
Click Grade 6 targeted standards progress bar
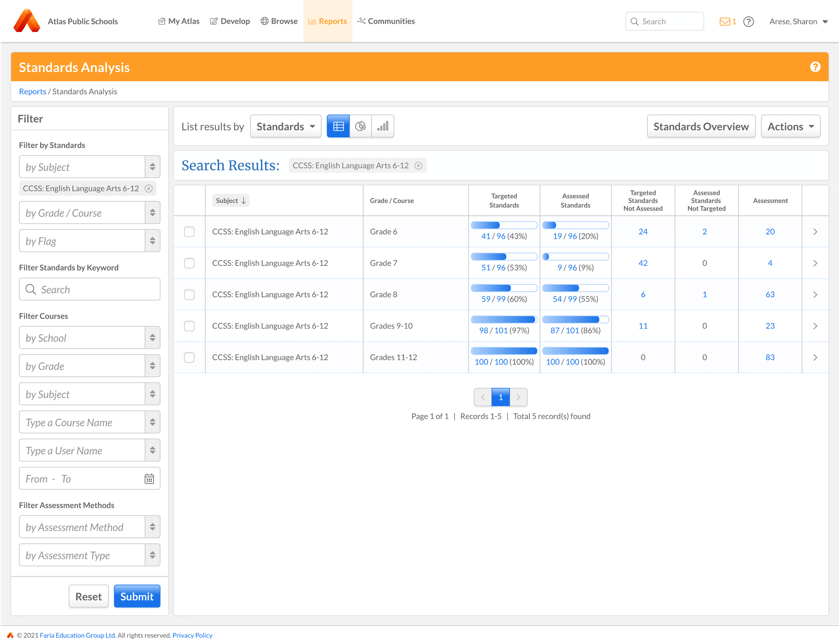pyautogui.click(x=504, y=225)
